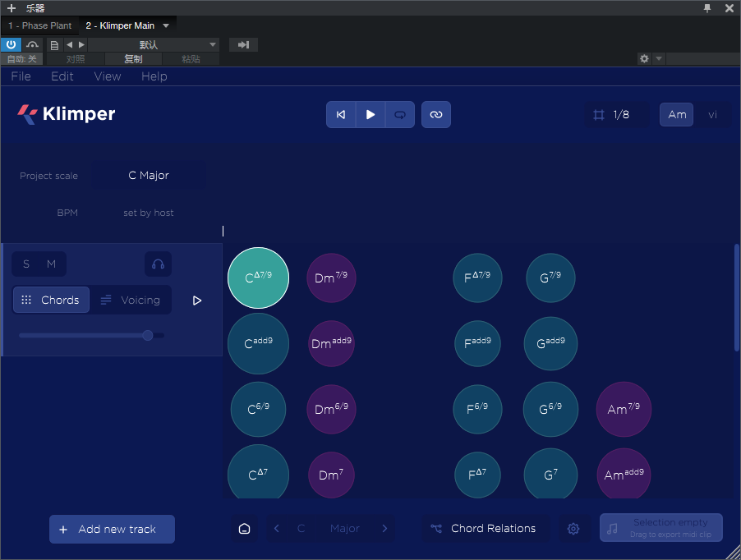Open the Chord Relations view

coord(484,528)
